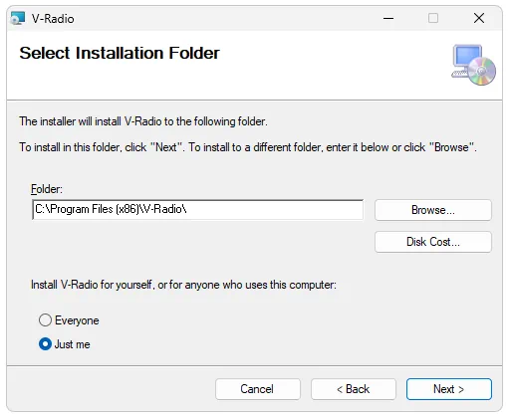Viewport: 508px width, 420px height.
Task: Click into the Folder path text box
Action: [x=197, y=209]
